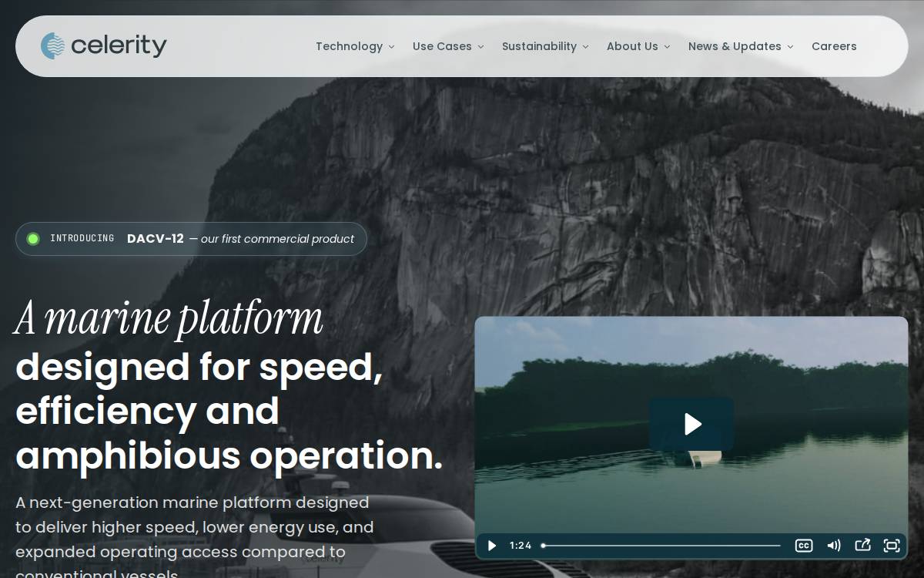Viewport: 924px width, 578px height.
Task: Open the DACV-12 introduction banner
Action: (x=191, y=239)
